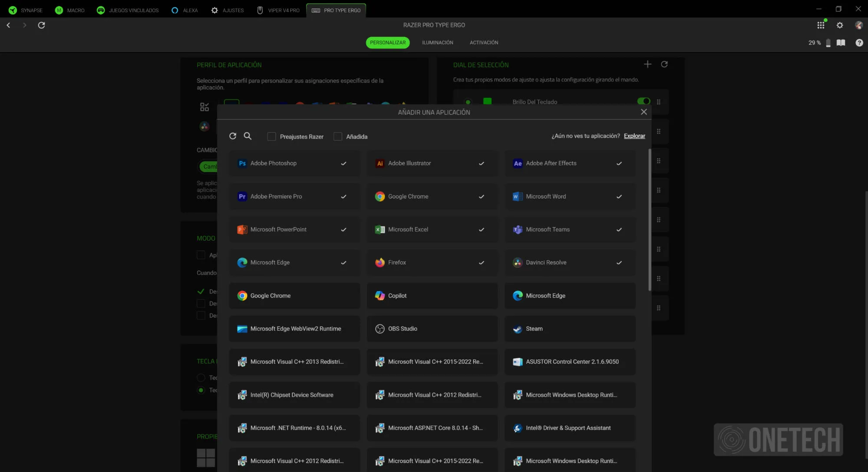The width and height of the screenshot is (868, 472).
Task: Select Microsoft .NET Runtime - 8.0.14 entry
Action: pos(294,428)
